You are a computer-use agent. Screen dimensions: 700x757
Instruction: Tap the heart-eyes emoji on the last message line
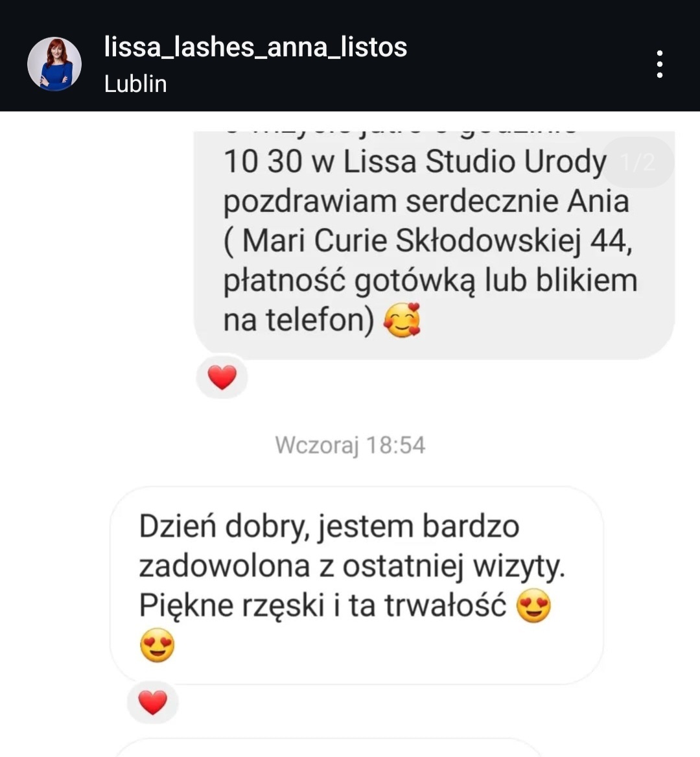157,645
